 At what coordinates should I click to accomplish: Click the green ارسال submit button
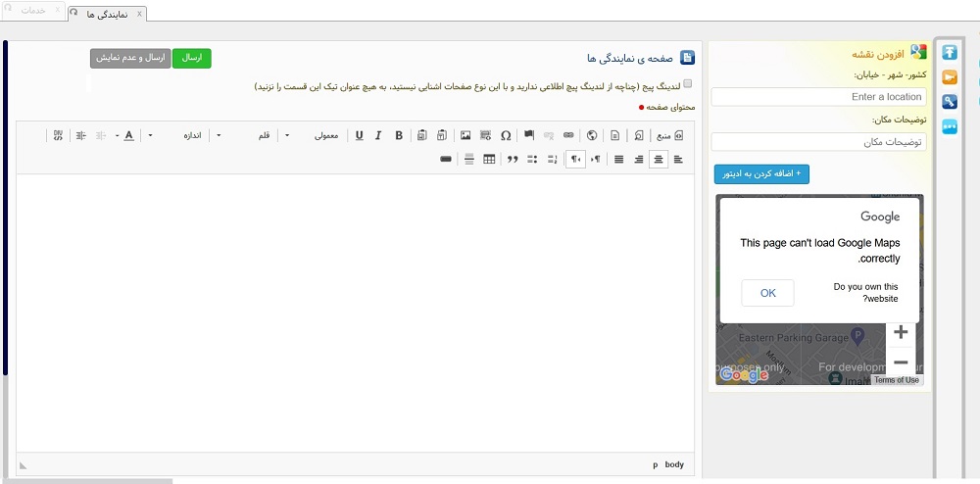tap(192, 58)
